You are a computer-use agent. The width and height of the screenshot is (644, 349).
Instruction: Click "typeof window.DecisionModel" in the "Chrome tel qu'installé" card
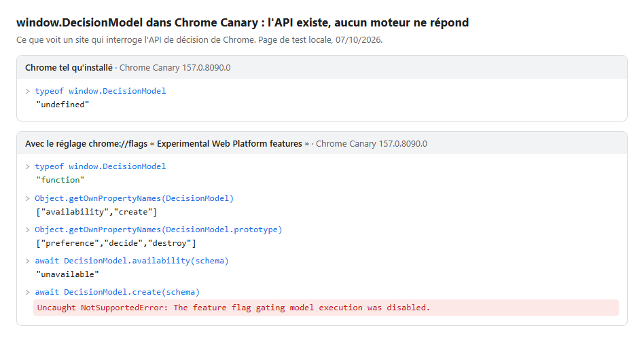[101, 91]
